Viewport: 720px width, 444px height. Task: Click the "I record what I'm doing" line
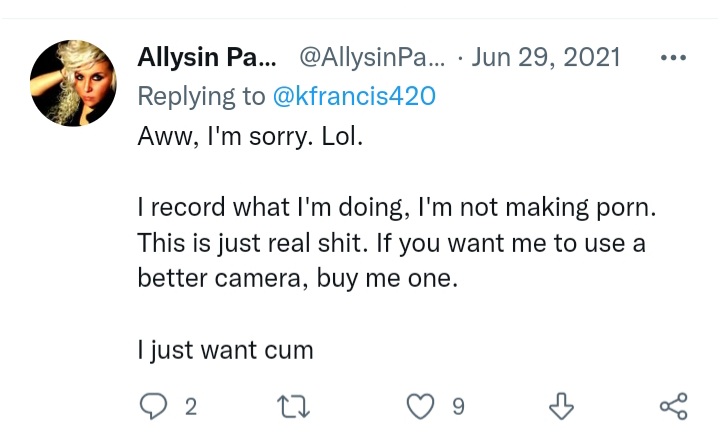coord(397,208)
